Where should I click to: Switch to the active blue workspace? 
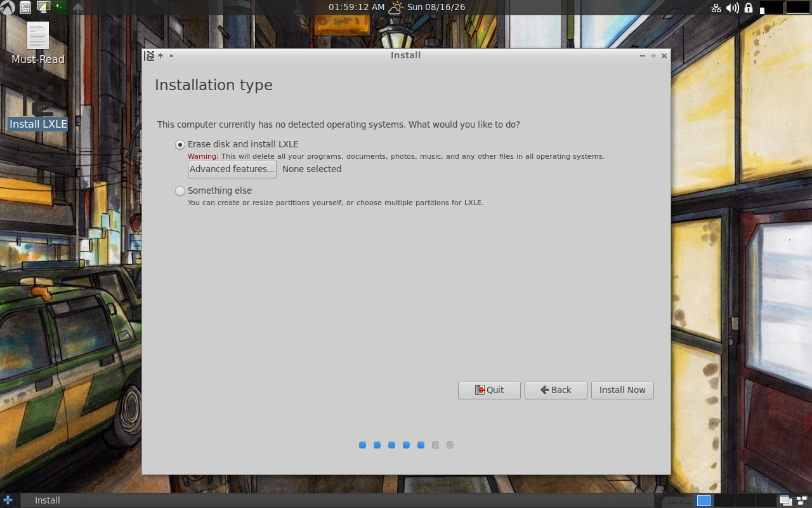(x=704, y=500)
